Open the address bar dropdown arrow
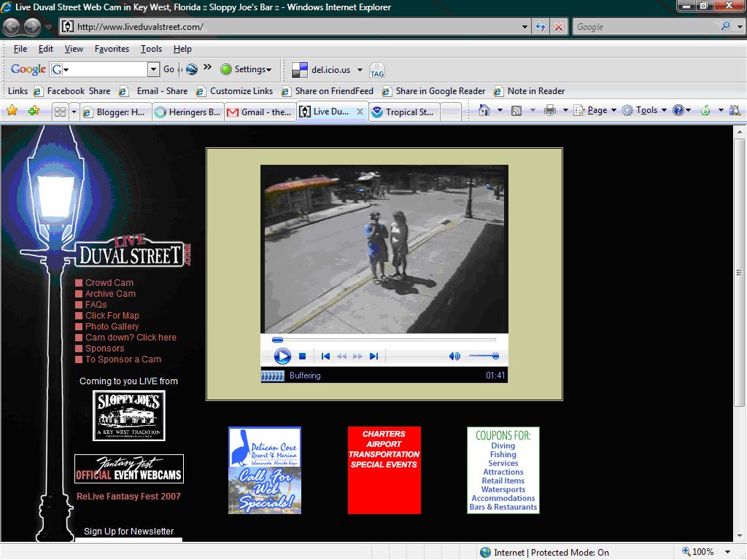The image size is (747, 560). tap(525, 27)
